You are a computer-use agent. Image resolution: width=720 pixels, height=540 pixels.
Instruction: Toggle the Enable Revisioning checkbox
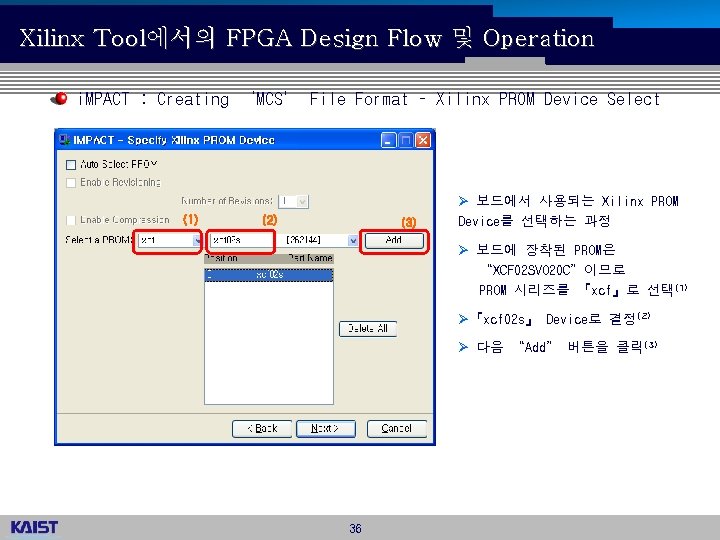point(71,183)
